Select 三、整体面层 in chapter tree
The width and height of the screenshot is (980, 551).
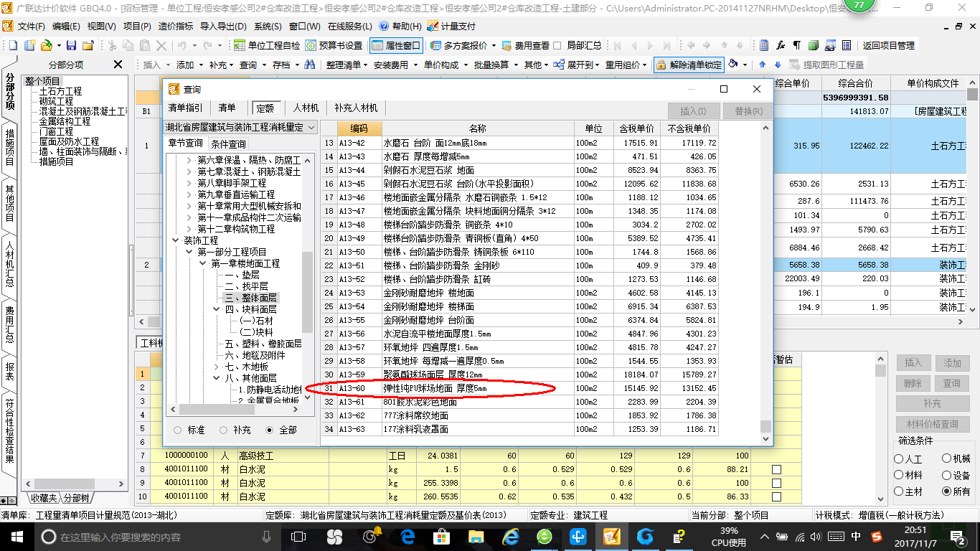point(250,298)
